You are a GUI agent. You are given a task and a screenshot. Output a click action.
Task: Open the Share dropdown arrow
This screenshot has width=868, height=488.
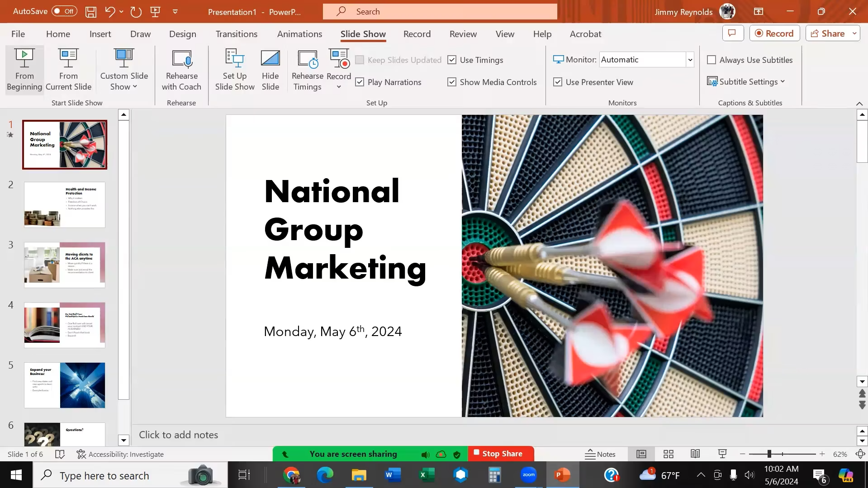point(854,33)
